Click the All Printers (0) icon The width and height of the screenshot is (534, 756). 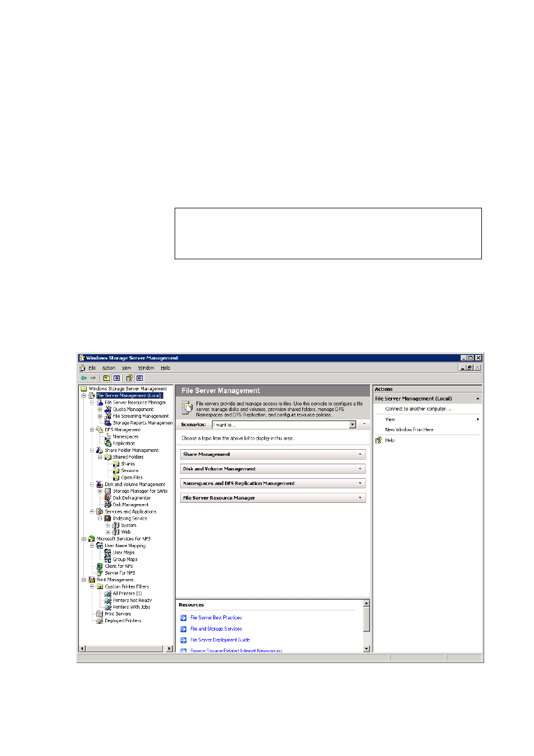pos(108,593)
